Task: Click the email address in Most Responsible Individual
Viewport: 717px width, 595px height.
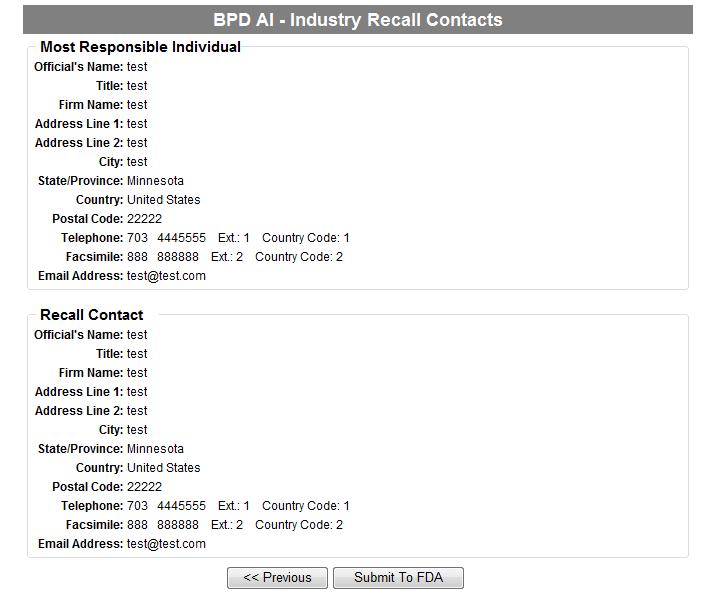Action: click(x=166, y=276)
